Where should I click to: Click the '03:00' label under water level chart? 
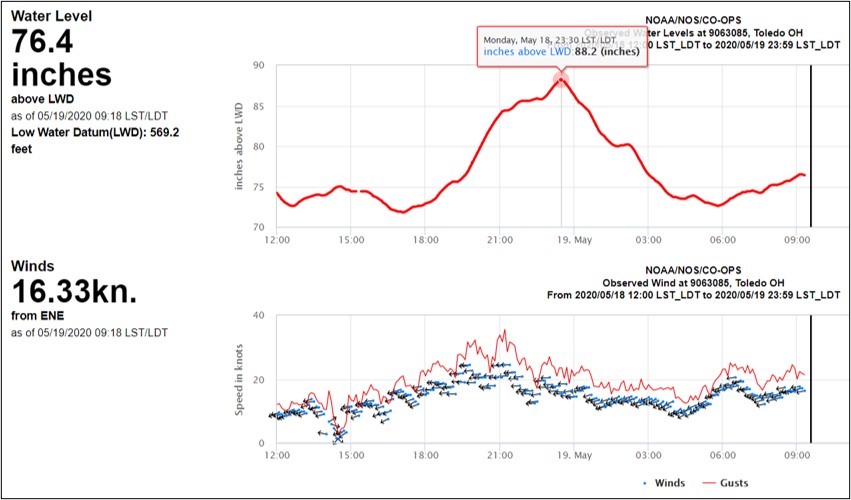[648, 239]
